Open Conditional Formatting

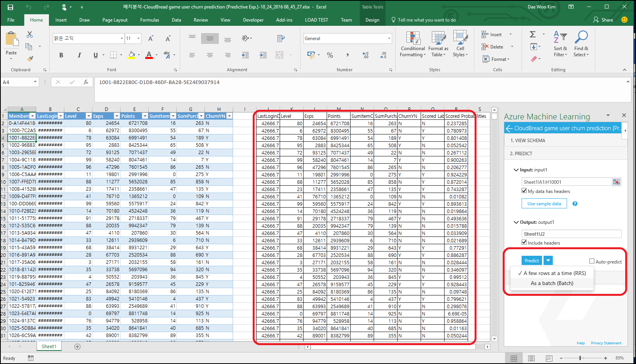[413, 44]
